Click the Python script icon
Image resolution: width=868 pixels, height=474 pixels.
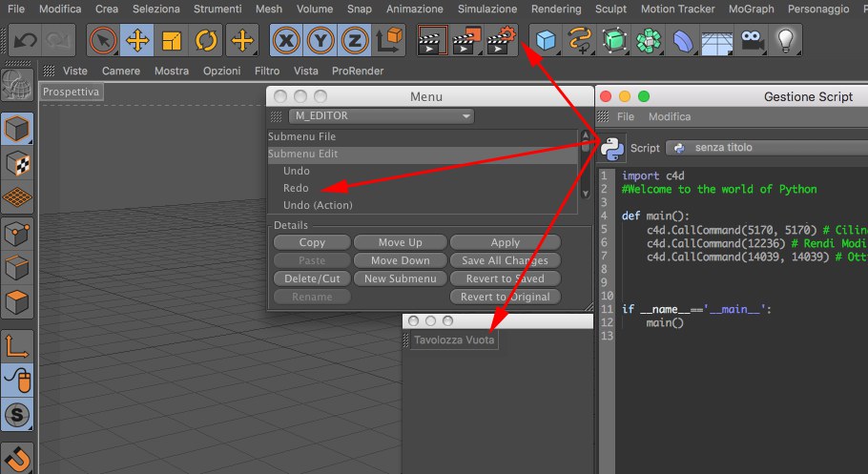612,148
